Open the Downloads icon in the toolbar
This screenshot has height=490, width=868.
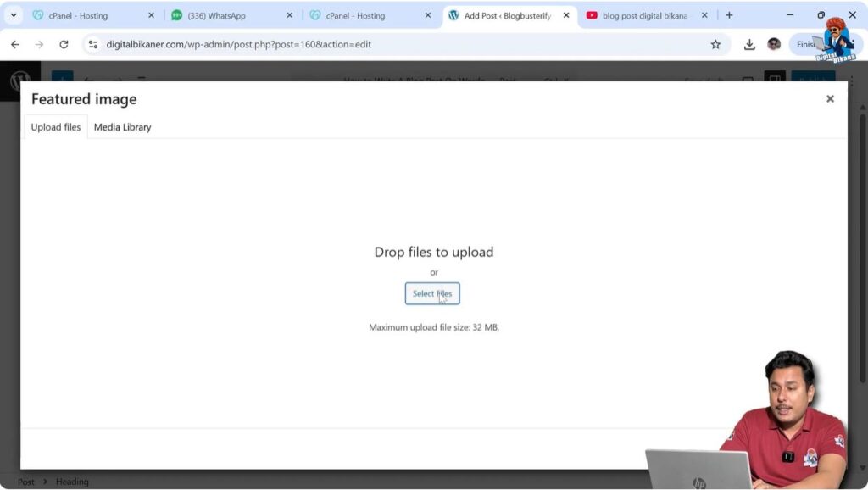pos(749,44)
